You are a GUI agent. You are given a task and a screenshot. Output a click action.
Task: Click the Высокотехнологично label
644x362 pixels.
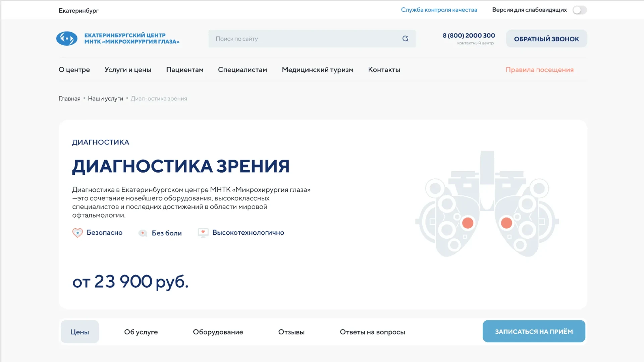(x=248, y=233)
